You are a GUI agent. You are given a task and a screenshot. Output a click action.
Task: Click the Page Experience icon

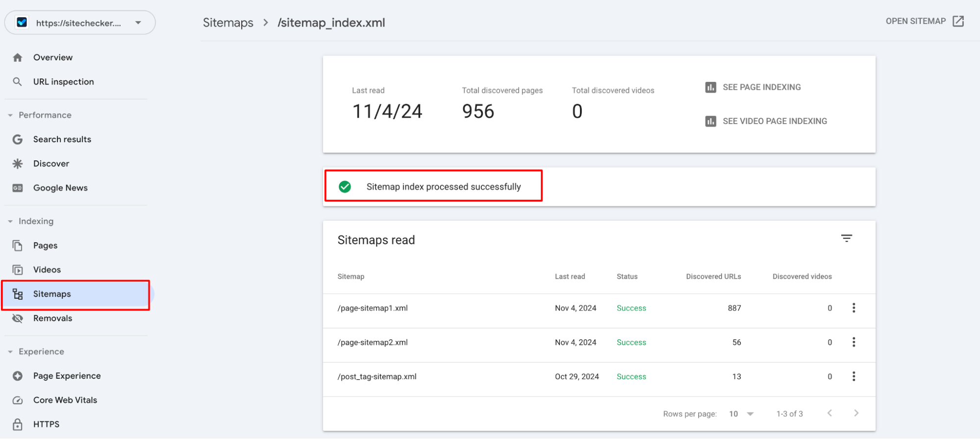point(18,376)
